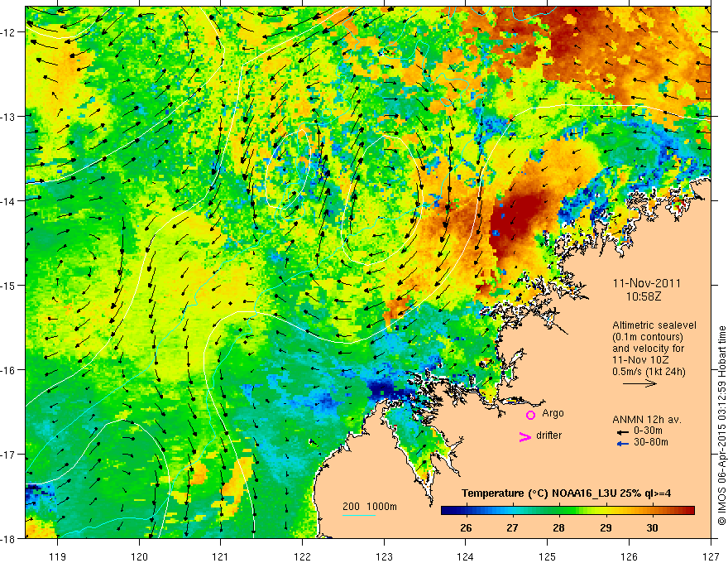Click the blue 30-80m legend arrow
Screen dimensions: 728x563
pyautogui.click(x=622, y=444)
